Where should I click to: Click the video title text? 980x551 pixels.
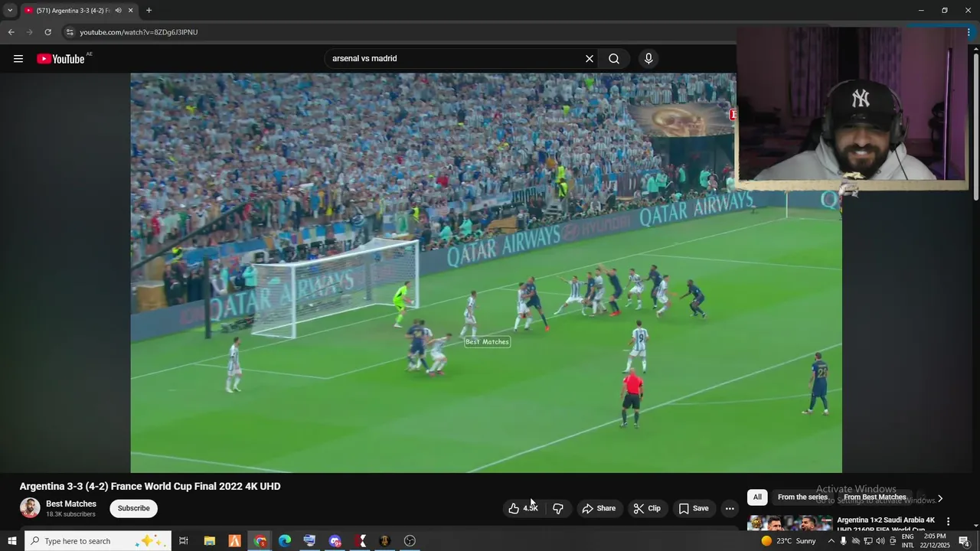click(x=150, y=486)
